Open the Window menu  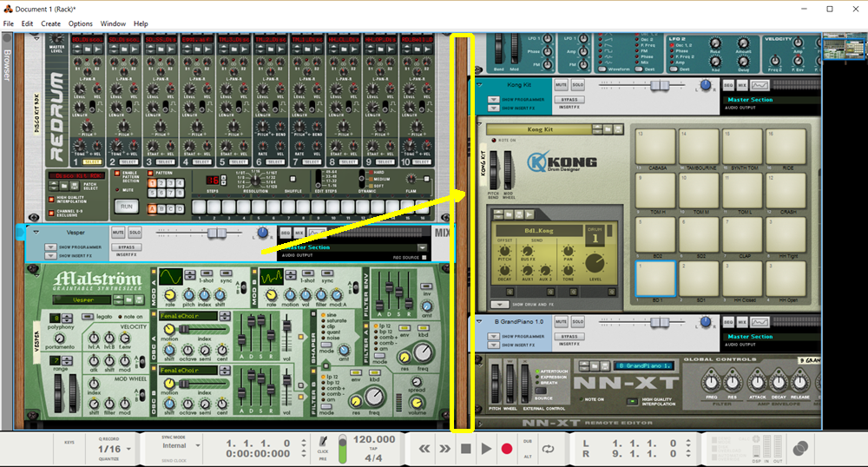coord(113,23)
